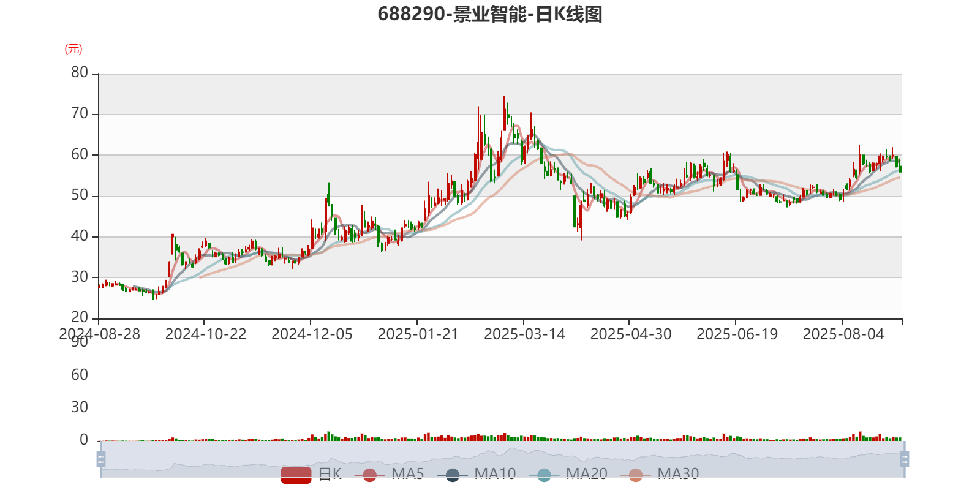Click the chart title 688290-景业智能-日K线图
Image resolution: width=980 pixels, height=490 pixels.
490,14
